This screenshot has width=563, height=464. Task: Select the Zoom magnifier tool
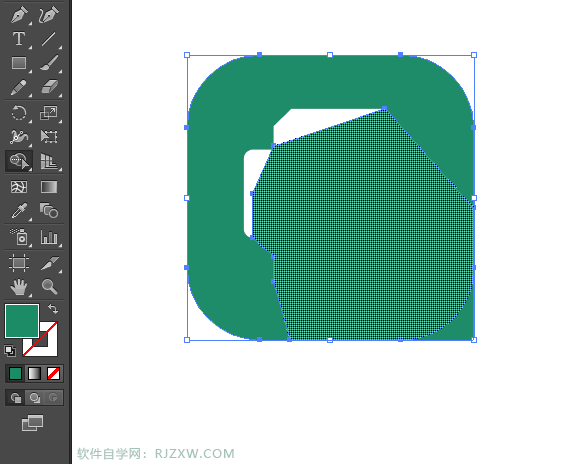(49, 287)
